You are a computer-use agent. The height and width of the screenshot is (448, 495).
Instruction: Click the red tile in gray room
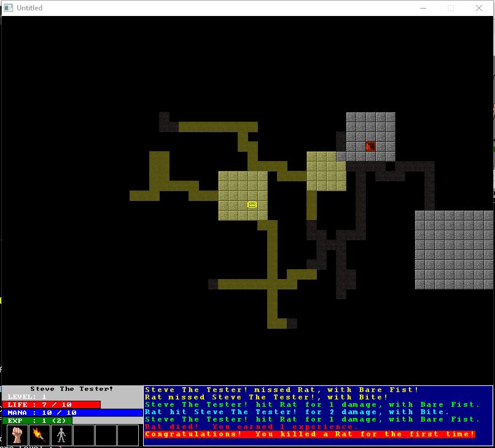click(x=370, y=146)
